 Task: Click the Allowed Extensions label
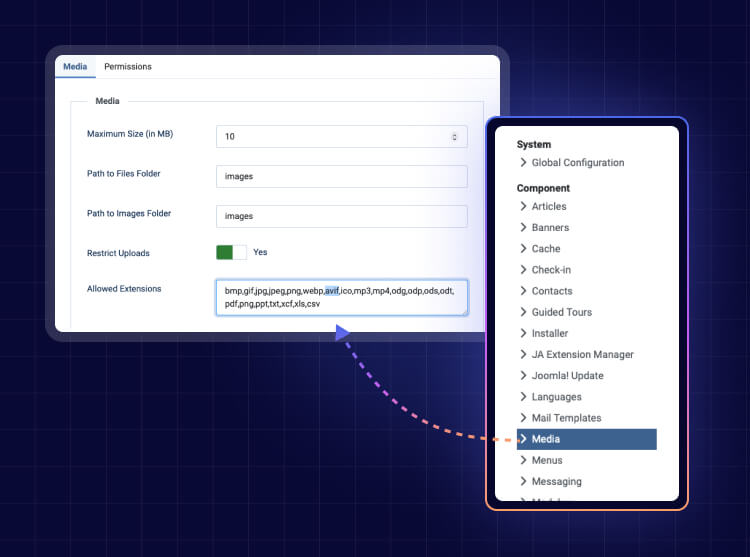(x=124, y=288)
